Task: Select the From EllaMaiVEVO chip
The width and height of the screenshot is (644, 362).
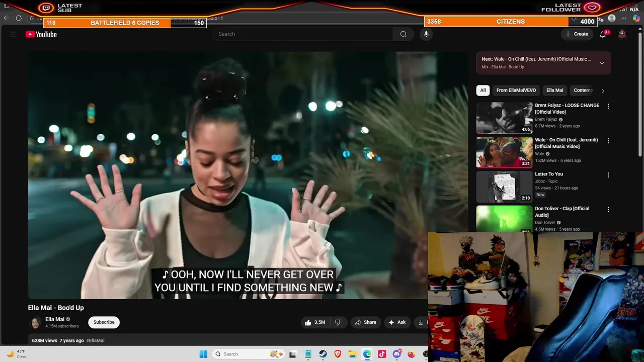Action: point(516,90)
